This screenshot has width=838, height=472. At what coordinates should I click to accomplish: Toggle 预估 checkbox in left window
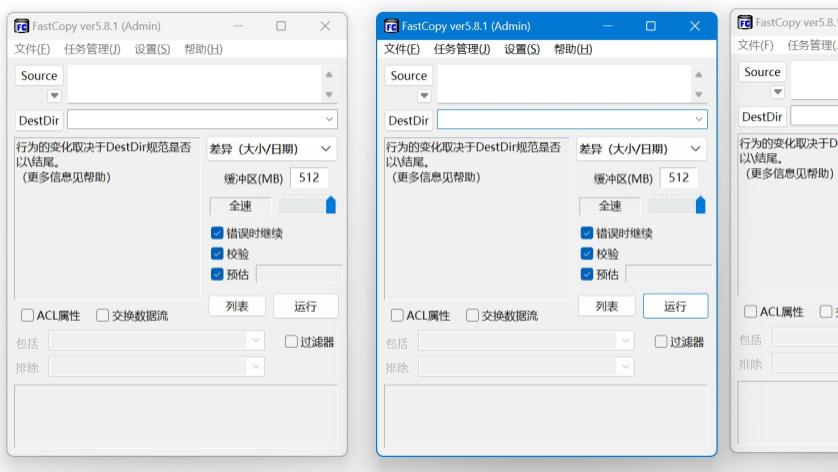[x=217, y=274]
